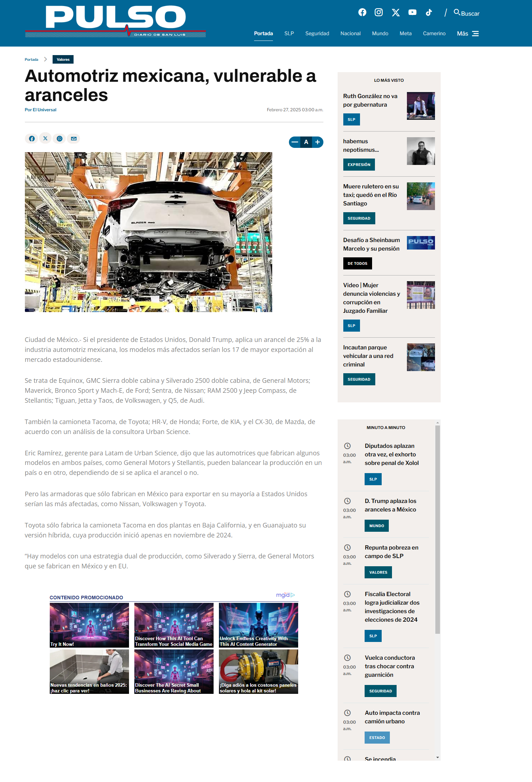Click the DE TODOS category tag
Image resolution: width=532 pixels, height=782 pixels.
358,263
